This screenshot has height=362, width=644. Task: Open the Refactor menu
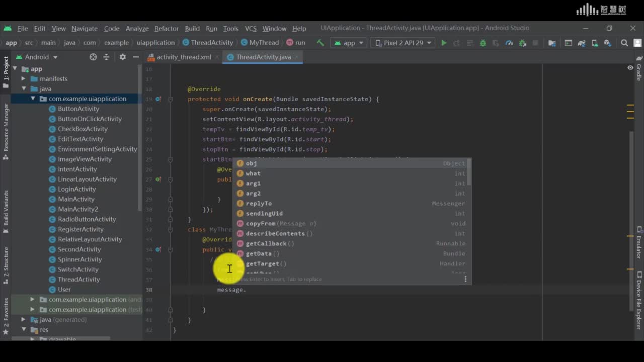166,28
